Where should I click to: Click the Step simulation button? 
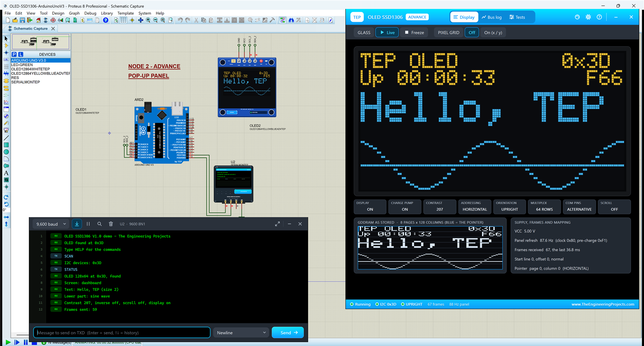pyautogui.click(x=17, y=342)
